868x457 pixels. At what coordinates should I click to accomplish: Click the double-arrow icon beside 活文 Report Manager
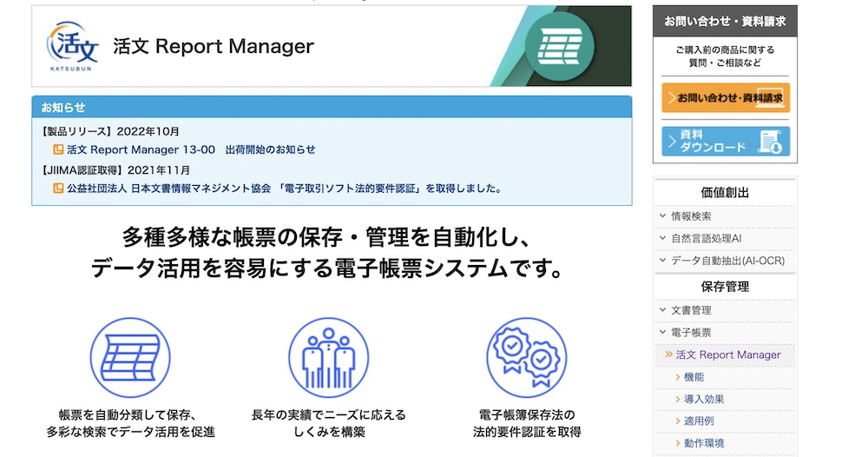pyautogui.click(x=668, y=354)
